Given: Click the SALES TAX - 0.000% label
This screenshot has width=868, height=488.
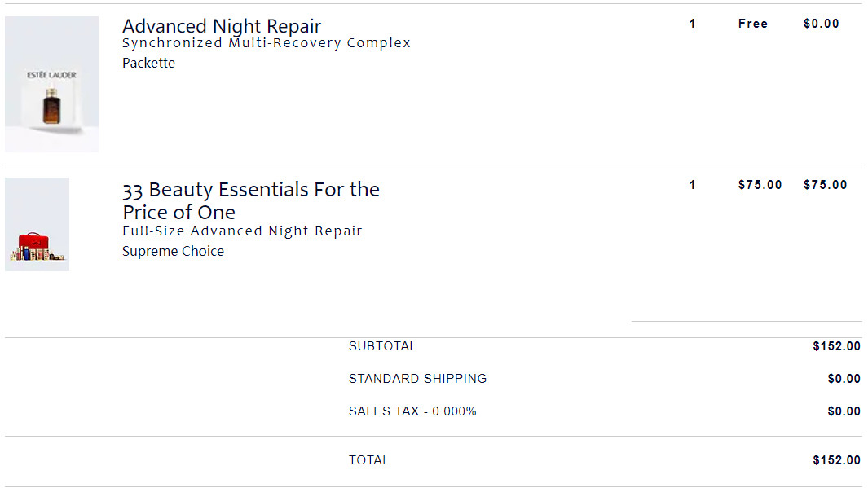Looking at the screenshot, I should point(412,411).
